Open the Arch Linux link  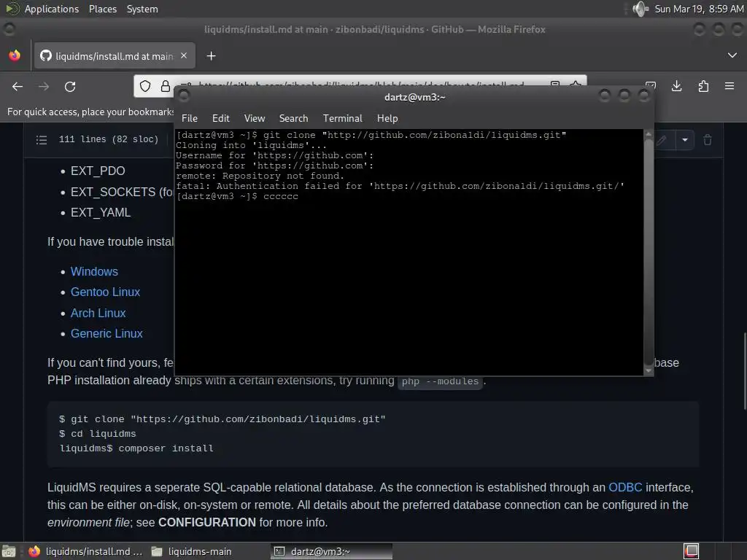(98, 313)
